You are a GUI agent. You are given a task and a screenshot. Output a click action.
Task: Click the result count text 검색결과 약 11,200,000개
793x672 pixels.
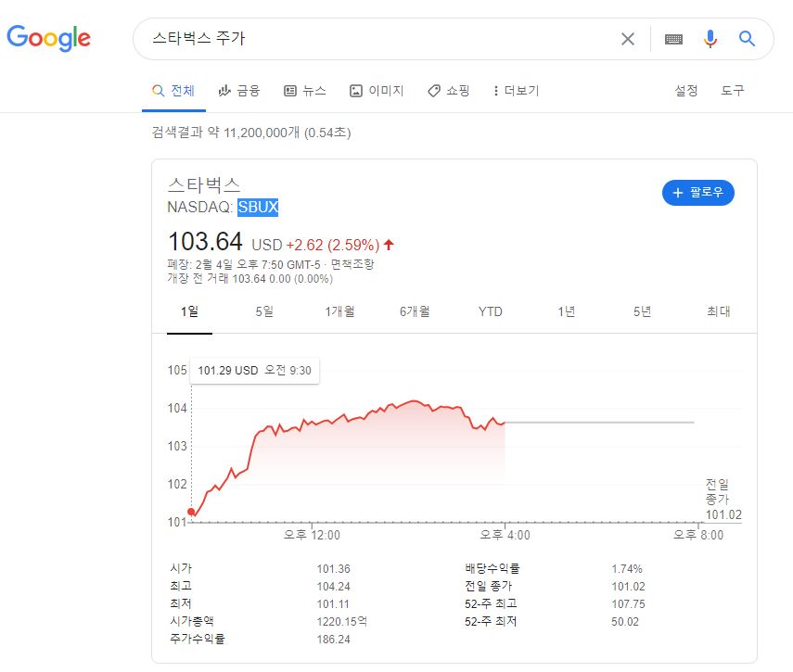point(226,133)
